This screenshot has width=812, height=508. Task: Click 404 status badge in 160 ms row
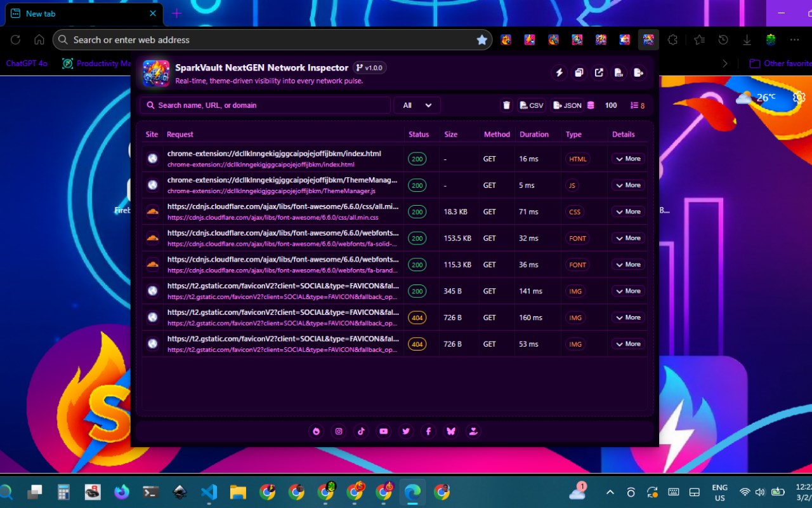(x=417, y=317)
